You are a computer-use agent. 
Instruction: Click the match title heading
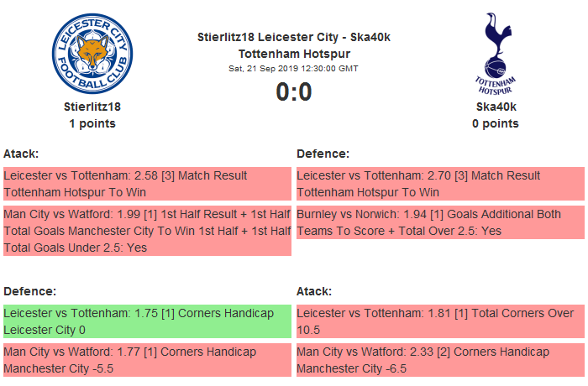[294, 44]
